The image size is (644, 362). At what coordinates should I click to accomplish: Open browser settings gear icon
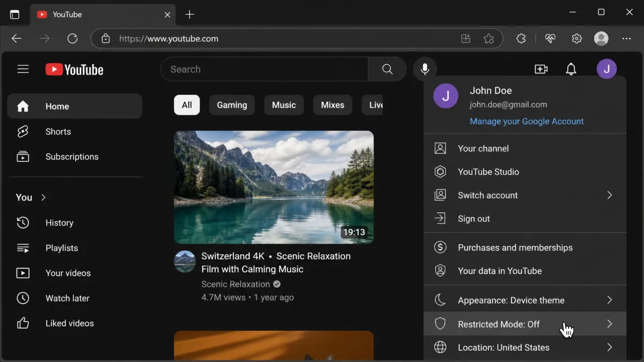577,39
